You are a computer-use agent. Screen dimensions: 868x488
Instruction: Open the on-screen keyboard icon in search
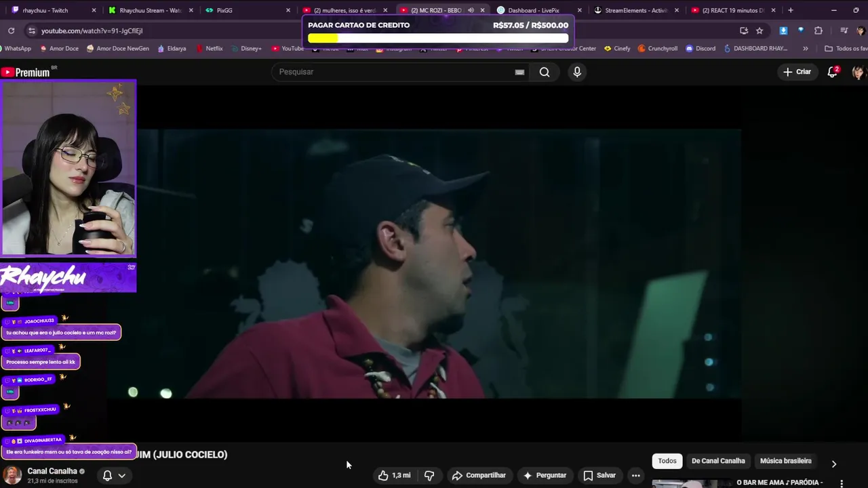[519, 72]
